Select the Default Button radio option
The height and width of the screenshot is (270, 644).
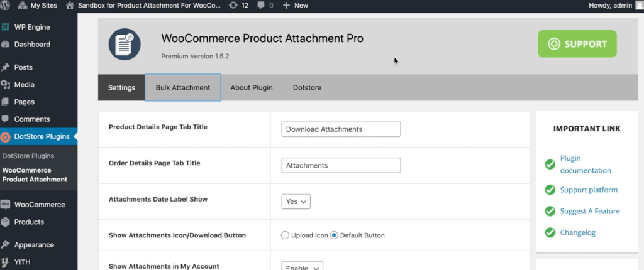pos(334,235)
